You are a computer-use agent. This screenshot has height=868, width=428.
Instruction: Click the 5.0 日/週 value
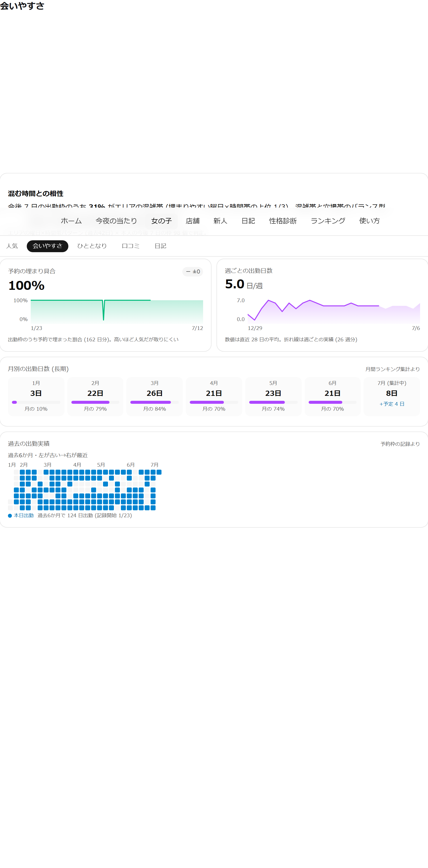click(244, 284)
